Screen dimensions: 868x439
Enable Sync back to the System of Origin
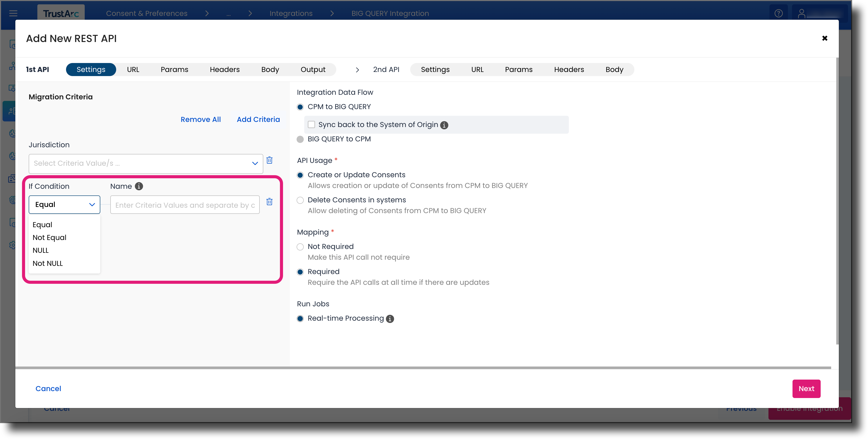(x=311, y=125)
